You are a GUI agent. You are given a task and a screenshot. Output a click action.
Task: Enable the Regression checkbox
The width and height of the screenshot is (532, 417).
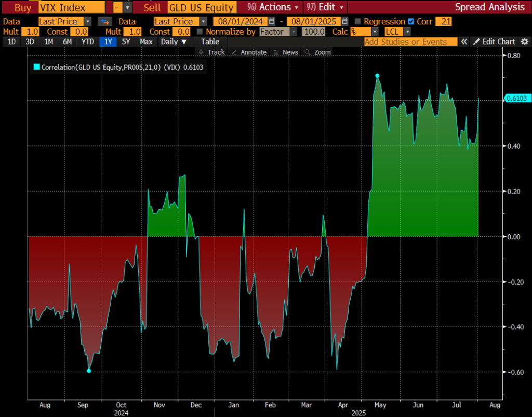click(x=357, y=21)
